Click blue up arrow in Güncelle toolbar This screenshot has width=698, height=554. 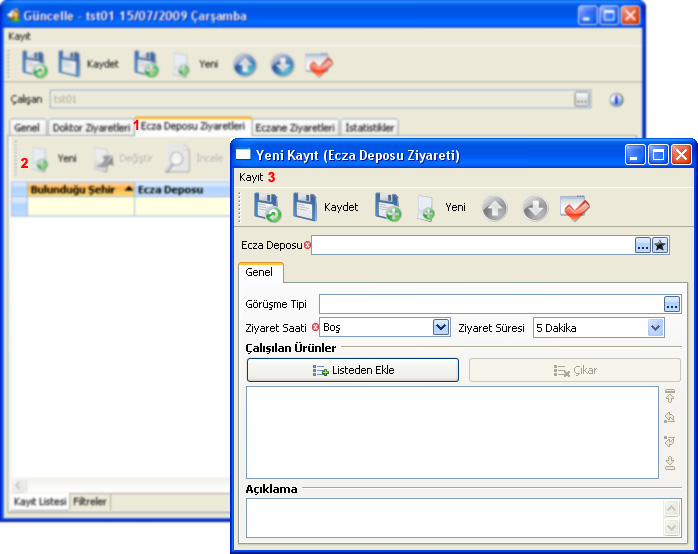click(245, 65)
